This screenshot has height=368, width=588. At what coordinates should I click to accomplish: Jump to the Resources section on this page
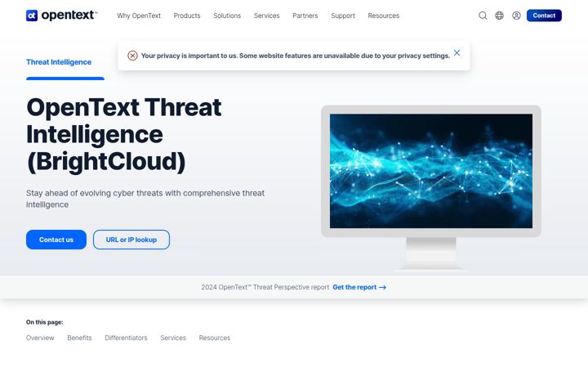point(215,338)
